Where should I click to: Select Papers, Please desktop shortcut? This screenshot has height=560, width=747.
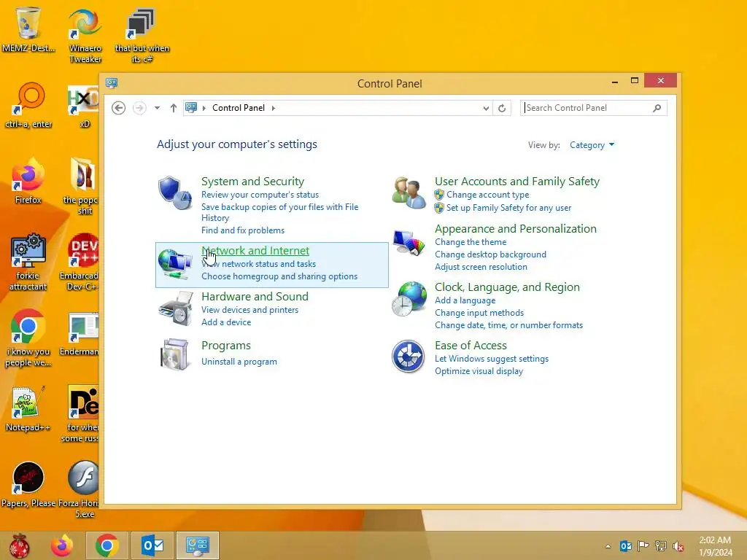(x=28, y=484)
